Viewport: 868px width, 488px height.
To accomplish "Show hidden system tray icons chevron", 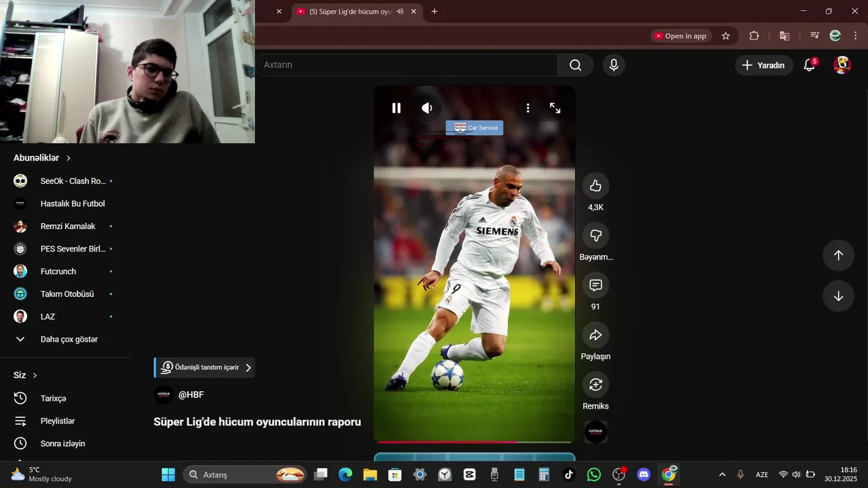I will coord(722,474).
